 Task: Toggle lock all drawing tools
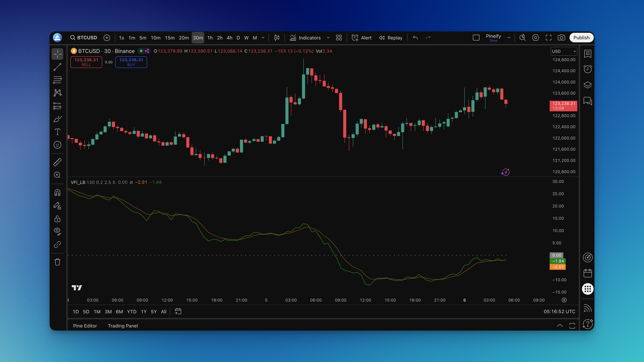(x=57, y=219)
